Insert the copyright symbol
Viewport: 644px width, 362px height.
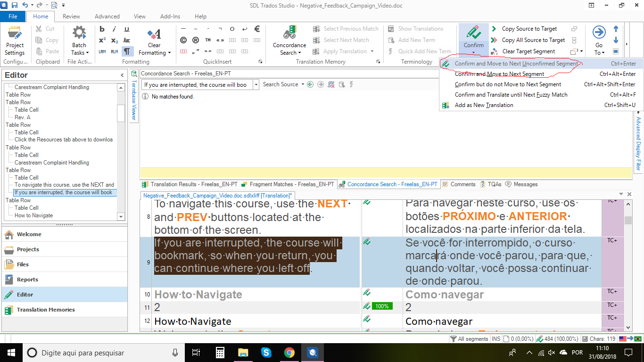point(183,40)
